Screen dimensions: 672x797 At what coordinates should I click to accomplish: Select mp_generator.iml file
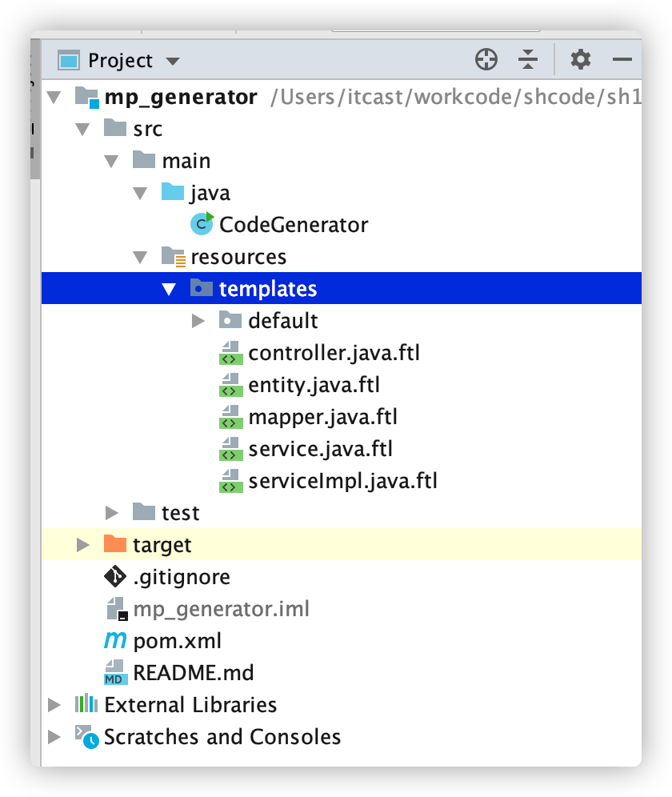[221, 609]
